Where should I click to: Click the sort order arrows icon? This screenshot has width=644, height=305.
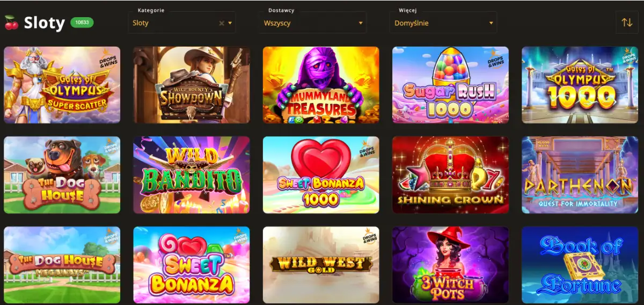pyautogui.click(x=627, y=23)
